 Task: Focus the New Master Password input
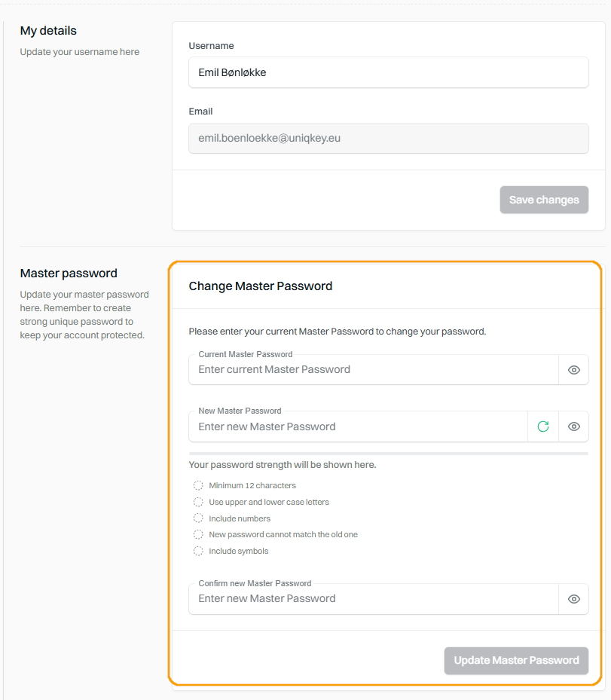pos(358,426)
